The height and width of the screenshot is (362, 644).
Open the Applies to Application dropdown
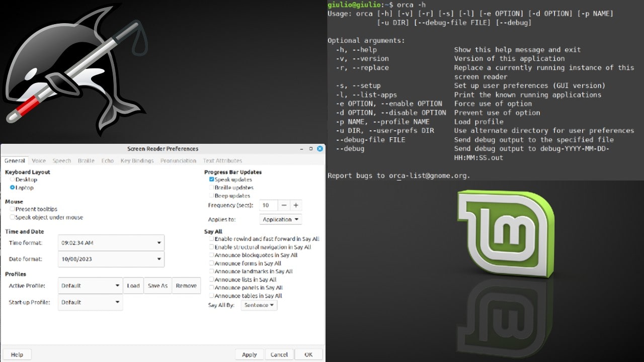coord(281,219)
